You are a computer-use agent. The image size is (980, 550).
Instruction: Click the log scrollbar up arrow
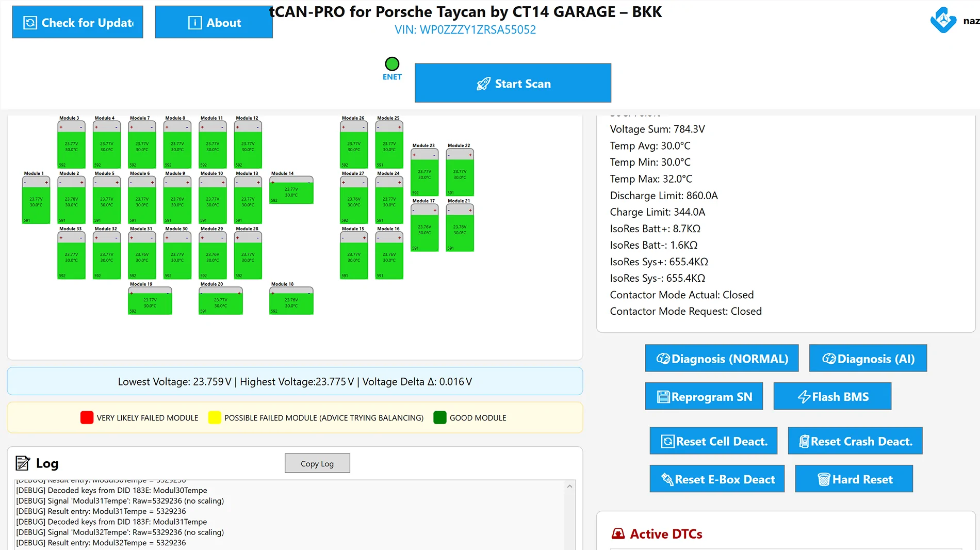click(569, 486)
